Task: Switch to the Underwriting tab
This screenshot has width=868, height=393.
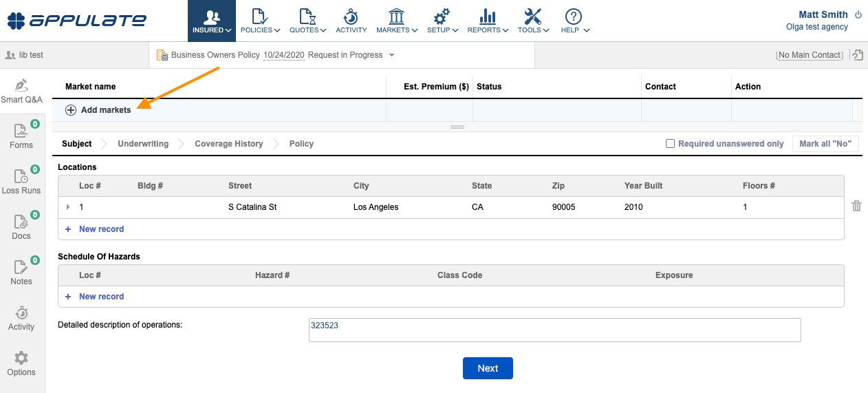Action: tap(143, 144)
